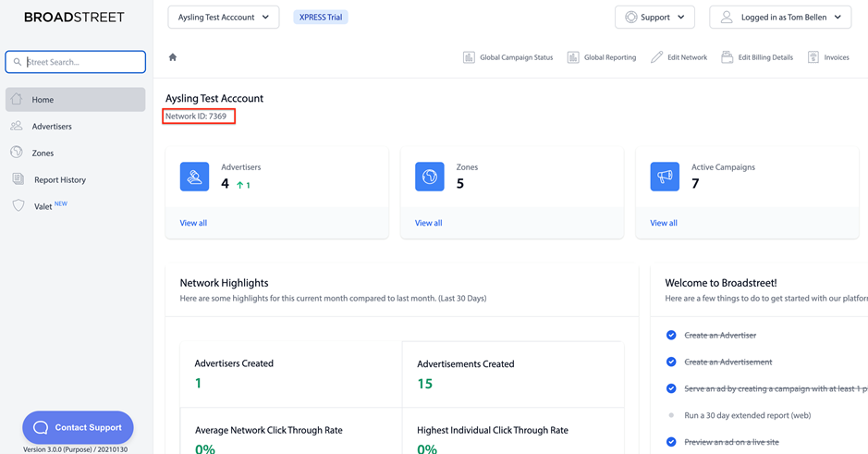Open Report History in the sidebar

60,180
